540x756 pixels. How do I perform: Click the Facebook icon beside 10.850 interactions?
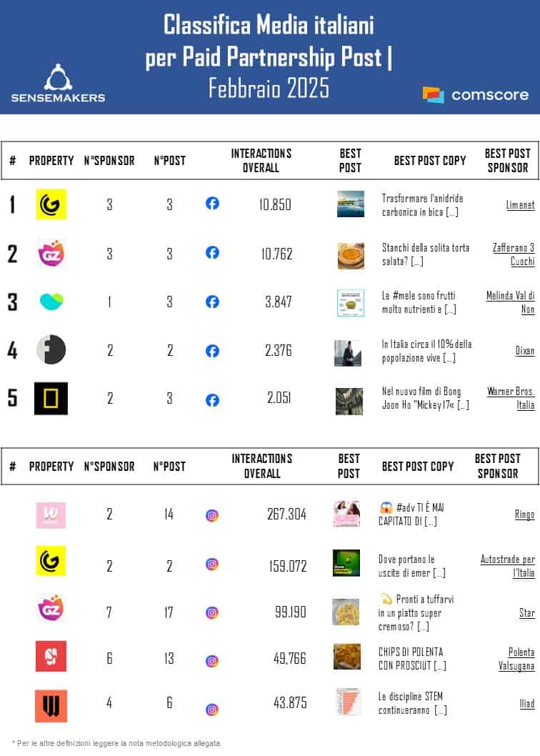[x=212, y=204]
